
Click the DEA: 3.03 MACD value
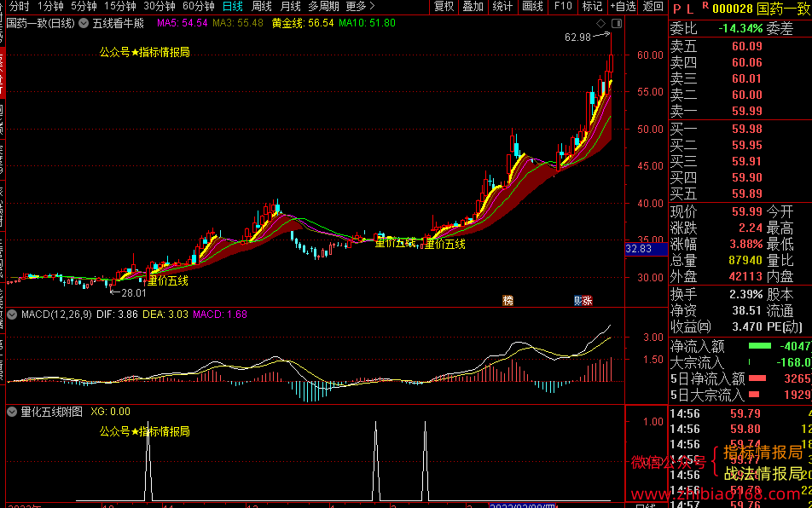point(165,314)
